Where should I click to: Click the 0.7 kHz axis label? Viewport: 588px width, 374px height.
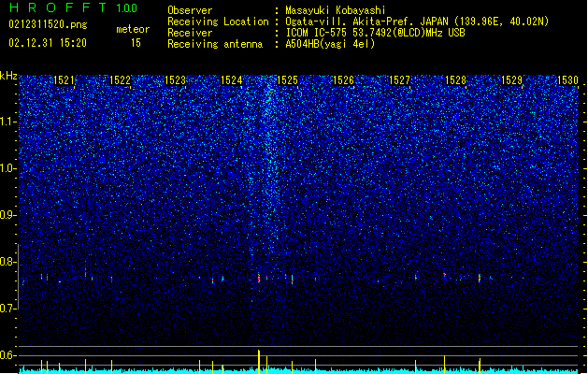point(8,309)
